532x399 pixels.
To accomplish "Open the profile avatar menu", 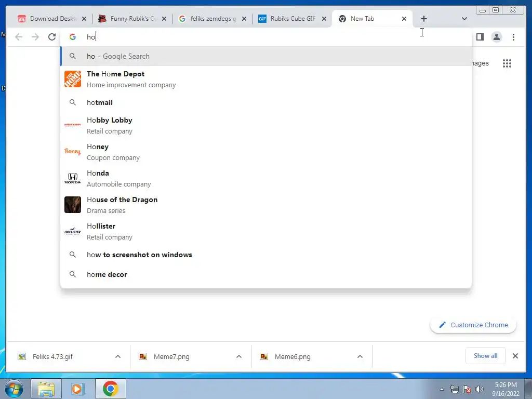I will coord(496,37).
